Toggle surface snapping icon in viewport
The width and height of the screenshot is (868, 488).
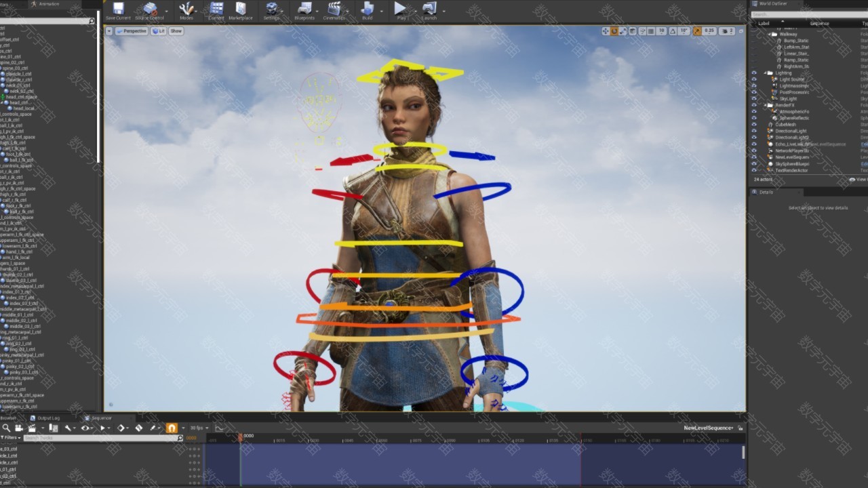pyautogui.click(x=642, y=31)
